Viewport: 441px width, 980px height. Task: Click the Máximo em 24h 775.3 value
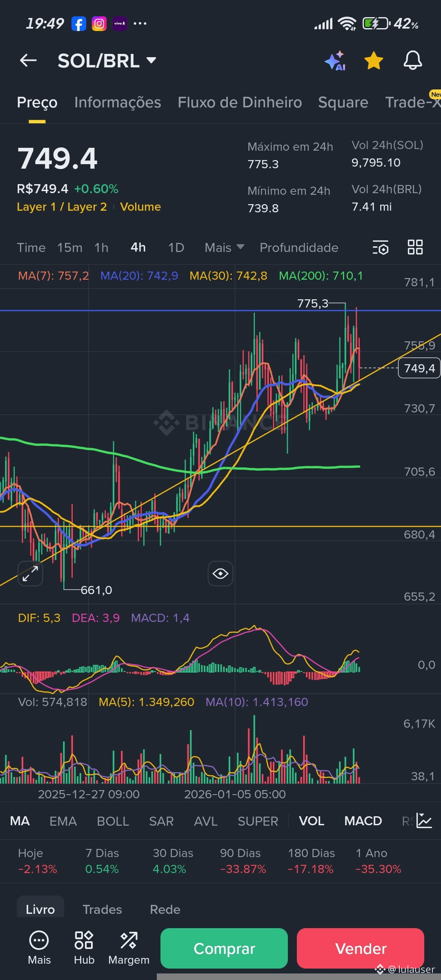[x=263, y=164]
